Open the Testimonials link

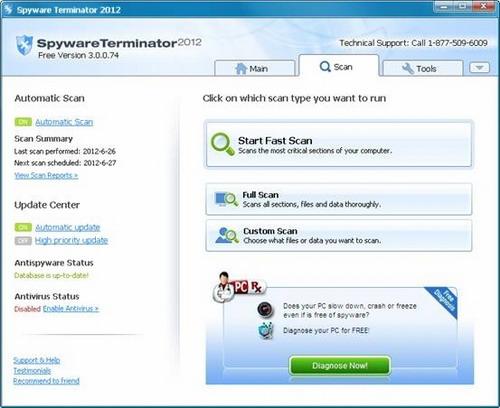tap(32, 371)
